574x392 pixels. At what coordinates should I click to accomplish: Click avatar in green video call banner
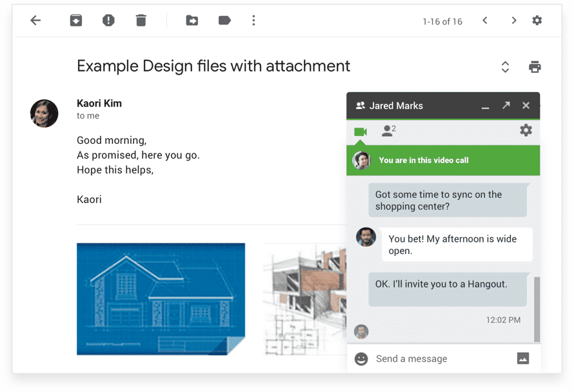361,161
